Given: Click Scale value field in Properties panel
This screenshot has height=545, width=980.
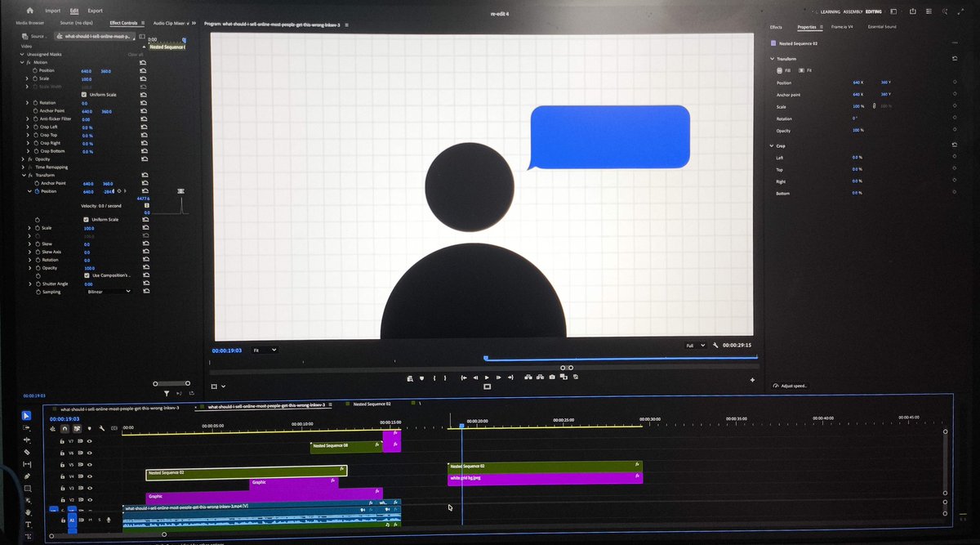Looking at the screenshot, I should (857, 106).
